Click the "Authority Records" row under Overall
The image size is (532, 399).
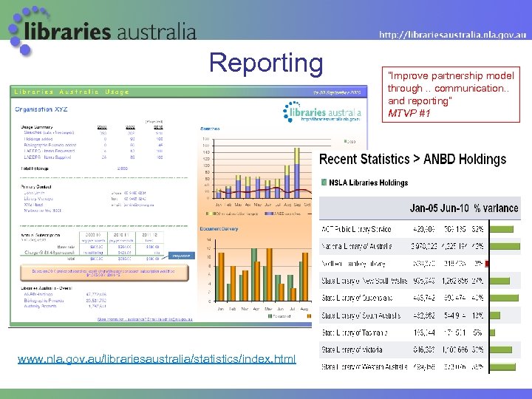tap(66, 306)
